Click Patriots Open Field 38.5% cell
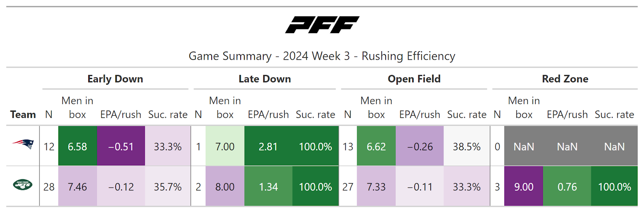The image size is (644, 213). point(466,146)
